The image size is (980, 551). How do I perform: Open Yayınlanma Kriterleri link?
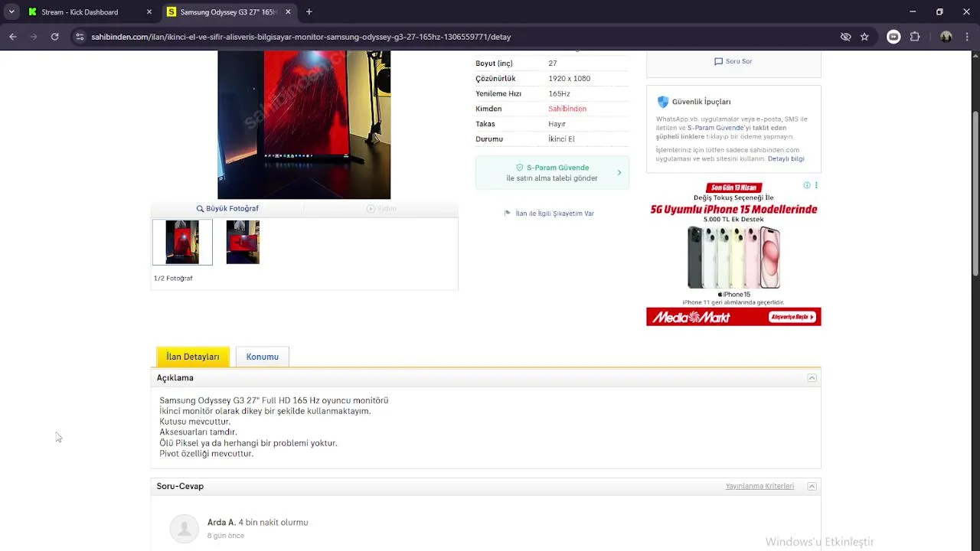click(x=759, y=487)
